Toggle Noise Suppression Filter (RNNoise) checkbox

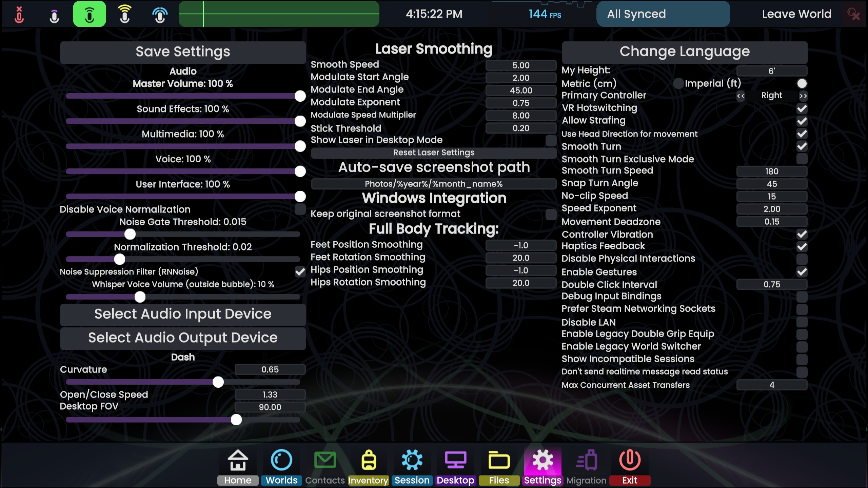[x=300, y=272]
